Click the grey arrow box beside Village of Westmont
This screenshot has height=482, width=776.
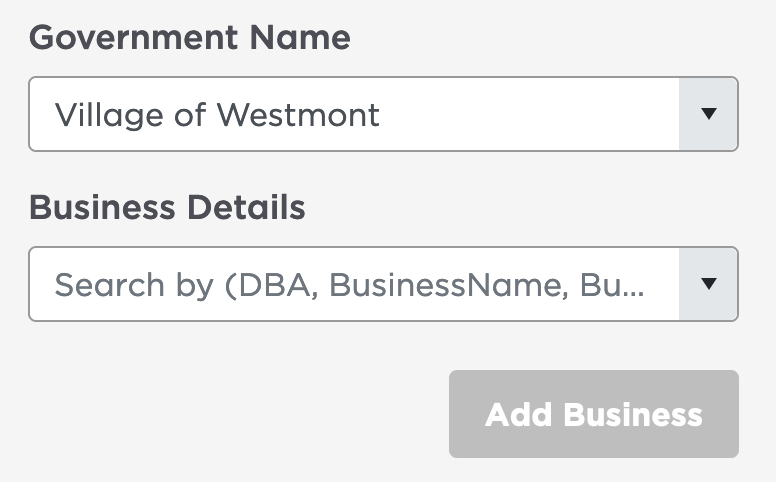pyautogui.click(x=708, y=114)
